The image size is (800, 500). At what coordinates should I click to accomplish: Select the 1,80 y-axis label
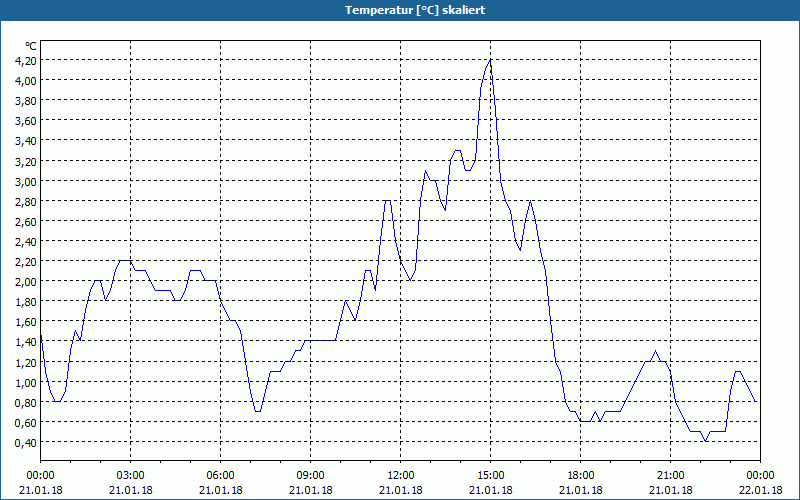26,302
